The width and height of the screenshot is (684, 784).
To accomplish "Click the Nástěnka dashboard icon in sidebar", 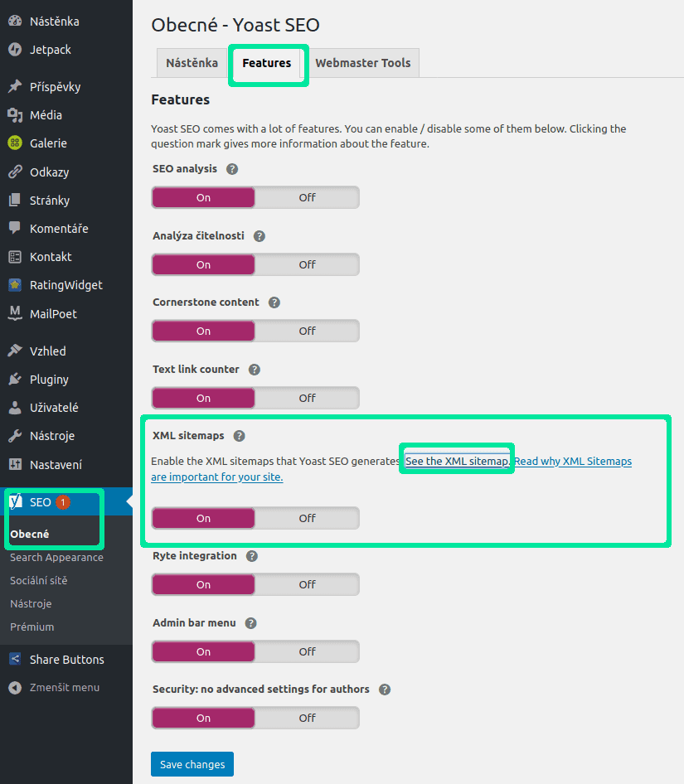I will pos(15,21).
